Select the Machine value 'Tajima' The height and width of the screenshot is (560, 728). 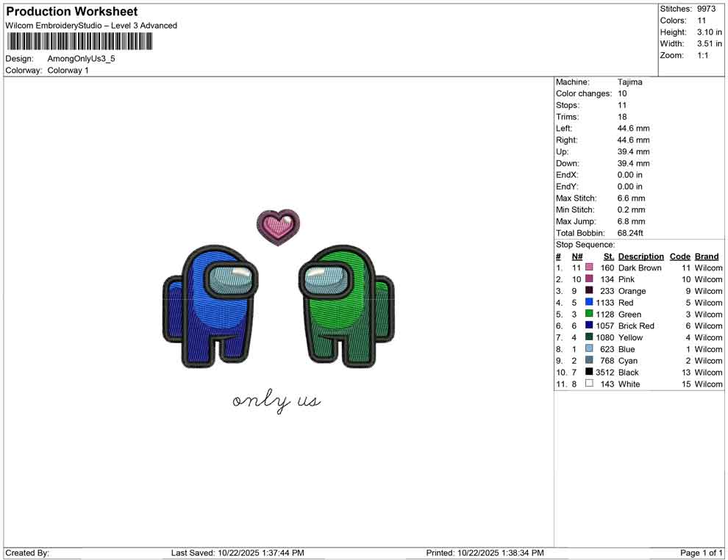(x=630, y=82)
